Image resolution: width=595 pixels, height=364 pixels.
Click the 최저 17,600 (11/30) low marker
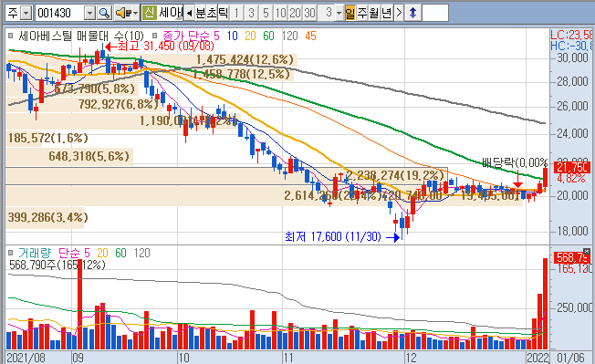(x=342, y=236)
